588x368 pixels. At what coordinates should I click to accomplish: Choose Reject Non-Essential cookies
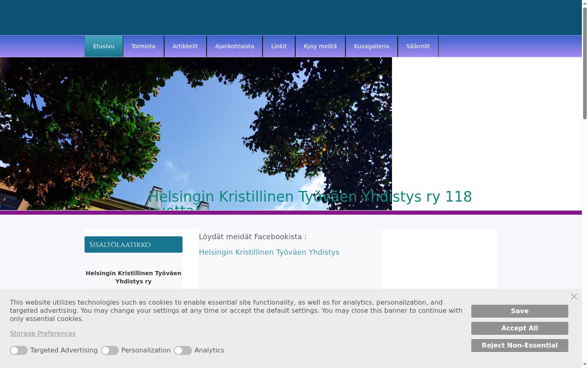click(520, 346)
